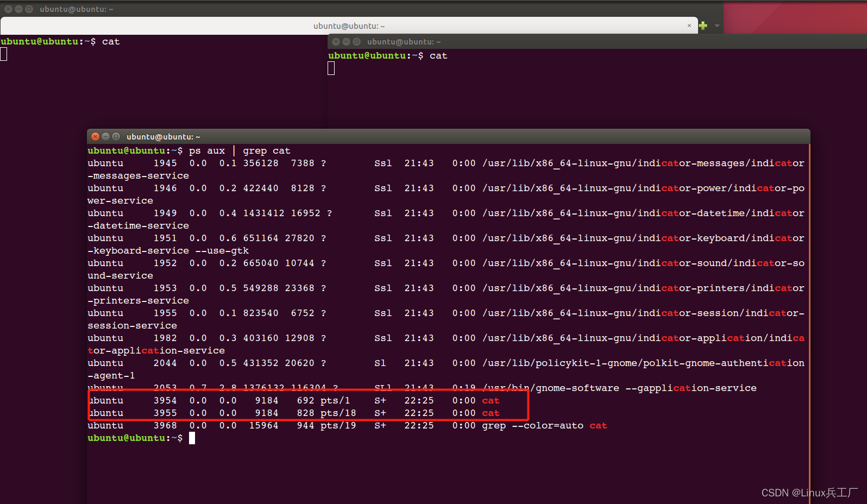This screenshot has width=867, height=504.
Task: Click the gnome-software --gapplication-service text
Action: (619, 388)
